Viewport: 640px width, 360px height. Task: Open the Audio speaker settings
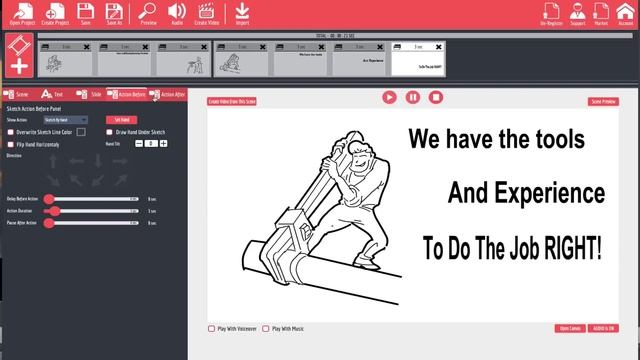coord(177,13)
